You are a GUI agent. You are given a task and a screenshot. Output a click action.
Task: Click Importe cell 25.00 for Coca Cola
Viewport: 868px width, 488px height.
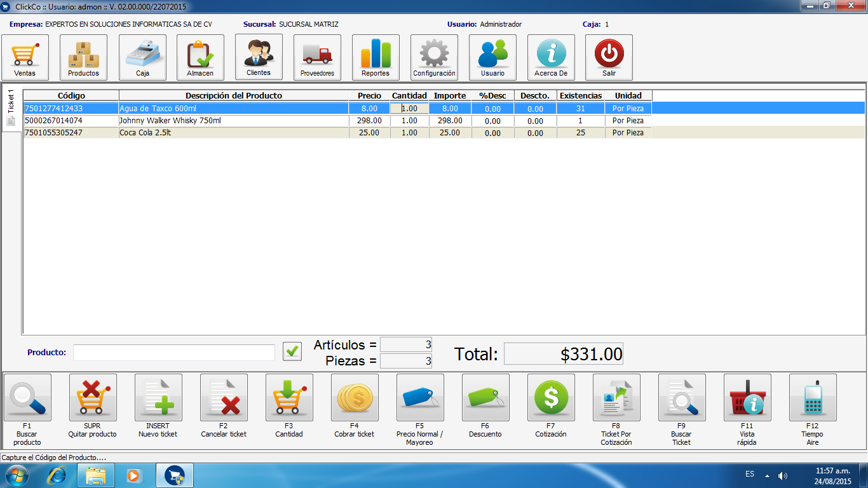tap(450, 133)
